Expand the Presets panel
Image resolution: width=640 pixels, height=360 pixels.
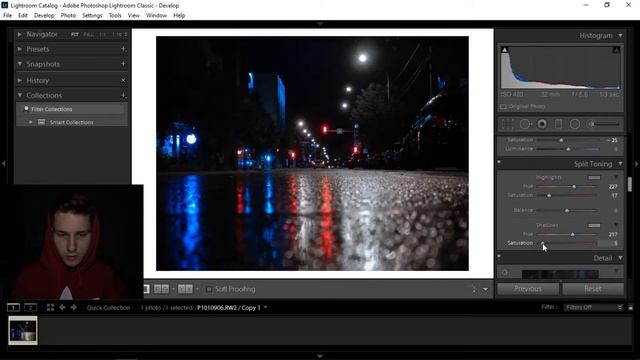(19, 49)
